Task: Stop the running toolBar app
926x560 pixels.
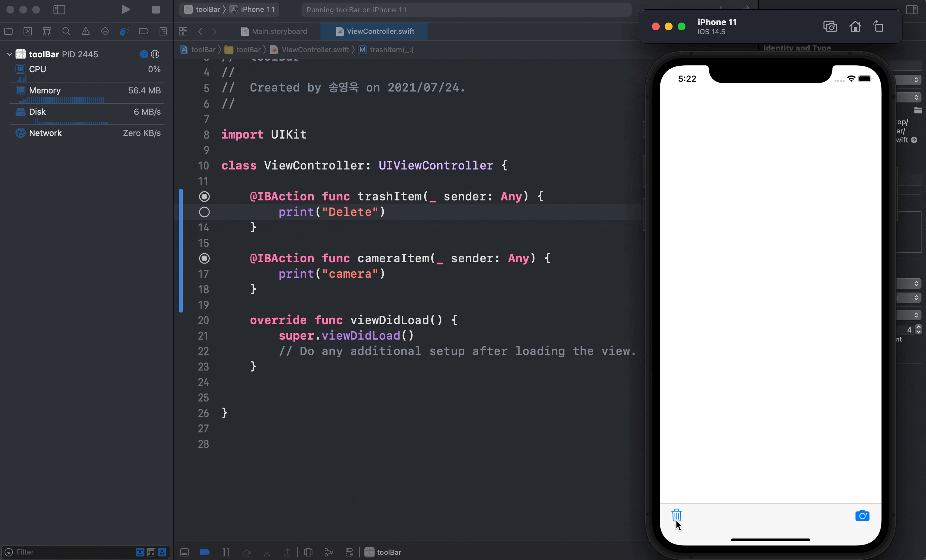Action: pyautogui.click(x=156, y=9)
